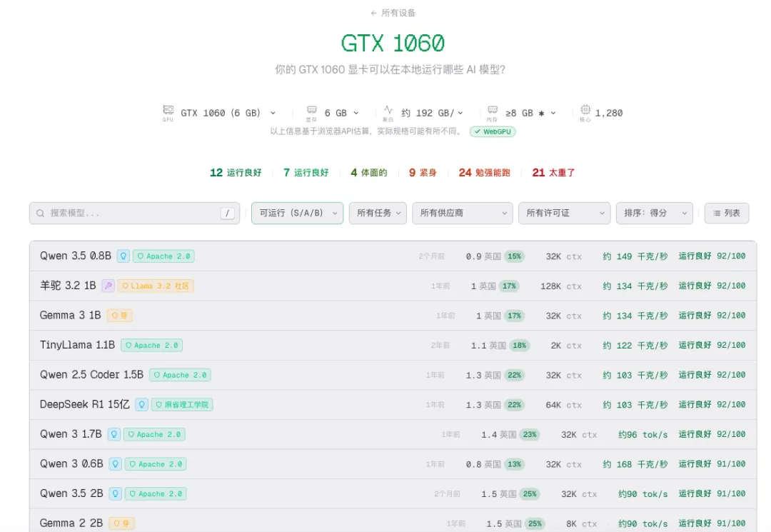
Task: Click the wrench icon beside 羊驼 3.2 1B
Action: (x=109, y=286)
